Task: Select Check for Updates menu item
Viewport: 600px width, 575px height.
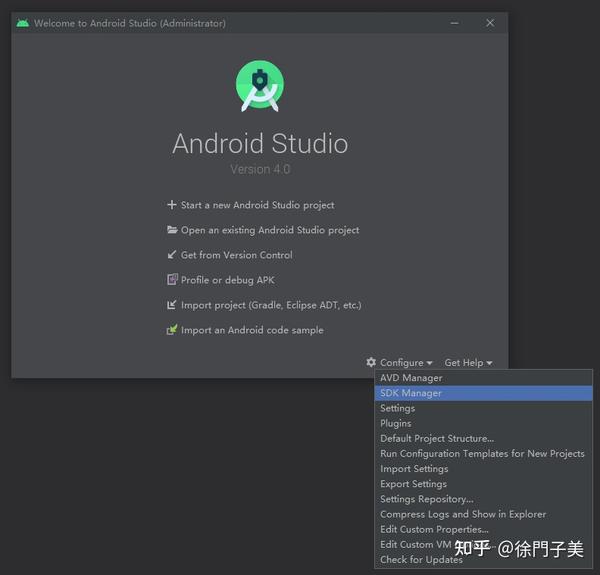Action: point(484,559)
